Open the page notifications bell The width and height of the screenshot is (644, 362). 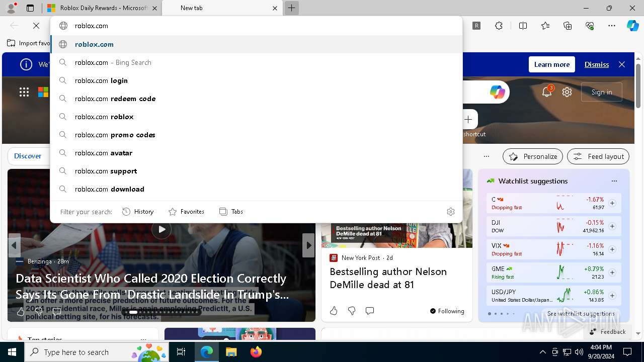point(547,92)
